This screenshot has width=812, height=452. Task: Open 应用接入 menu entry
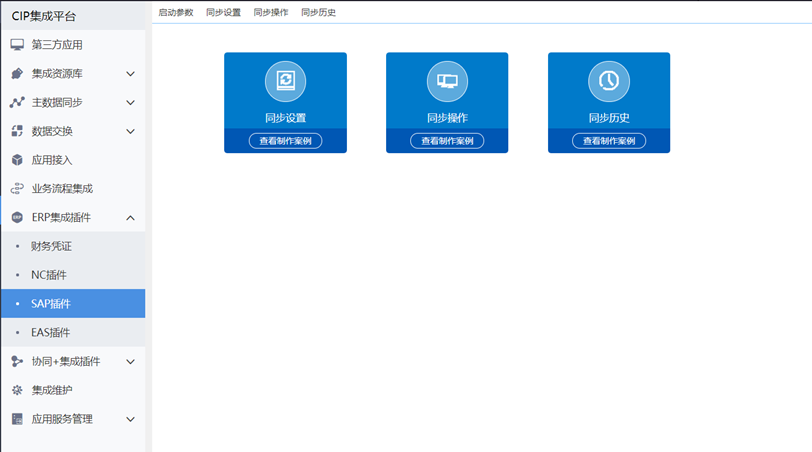[73, 160]
